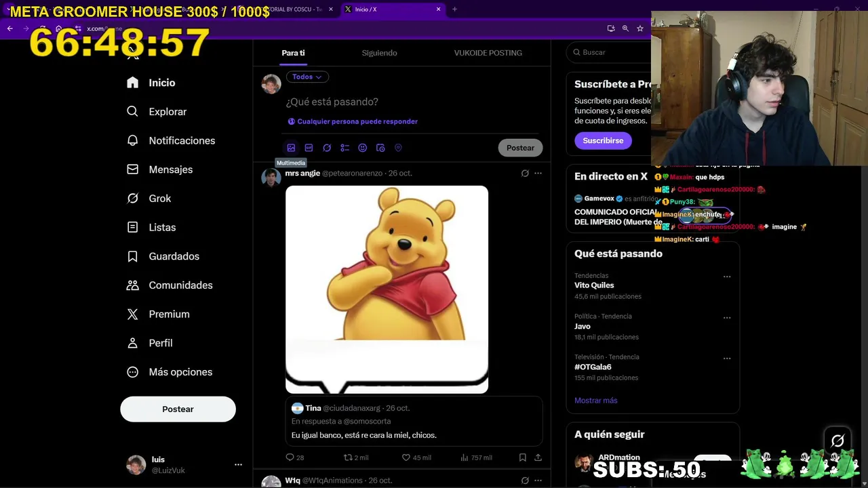The width and height of the screenshot is (868, 488).
Task: Select the Inicio / X browser tab
Action: (391, 9)
